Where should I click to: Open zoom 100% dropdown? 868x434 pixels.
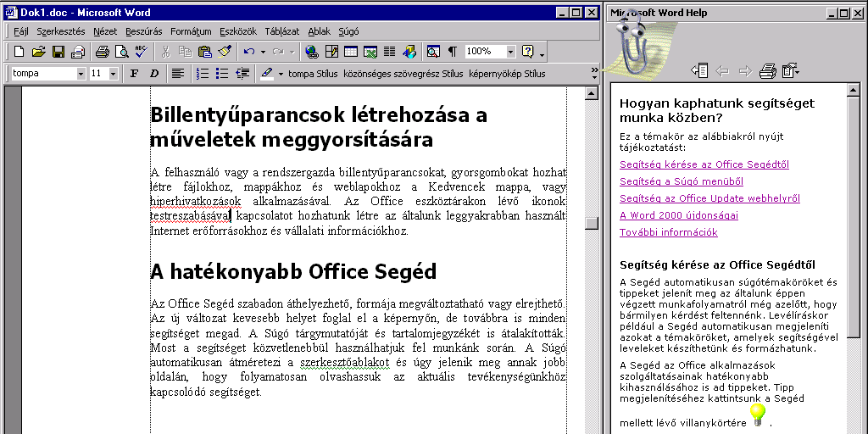coord(510,52)
